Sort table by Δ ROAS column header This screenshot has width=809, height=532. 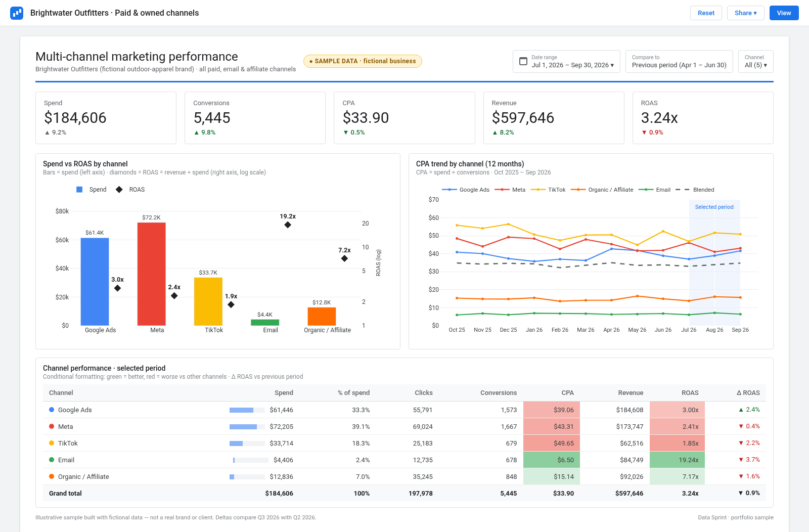coord(748,393)
